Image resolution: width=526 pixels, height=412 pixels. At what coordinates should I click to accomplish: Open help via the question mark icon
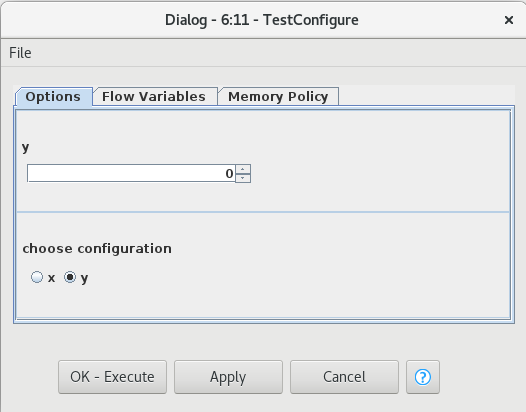[x=423, y=377]
